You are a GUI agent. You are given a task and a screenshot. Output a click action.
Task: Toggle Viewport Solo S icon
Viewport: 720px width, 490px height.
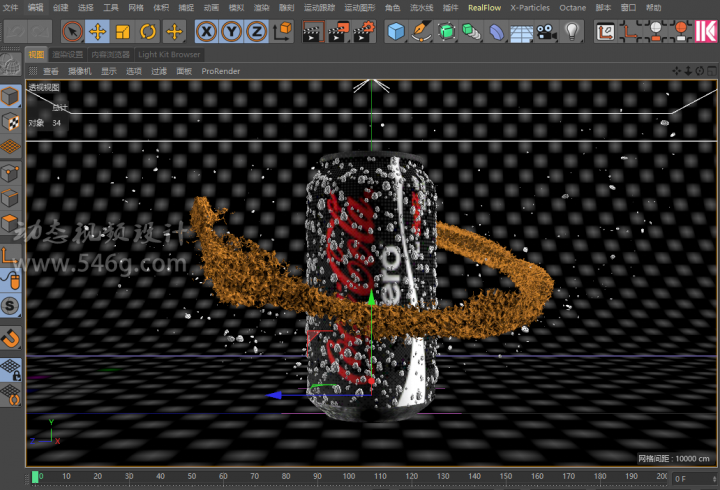pos(10,305)
